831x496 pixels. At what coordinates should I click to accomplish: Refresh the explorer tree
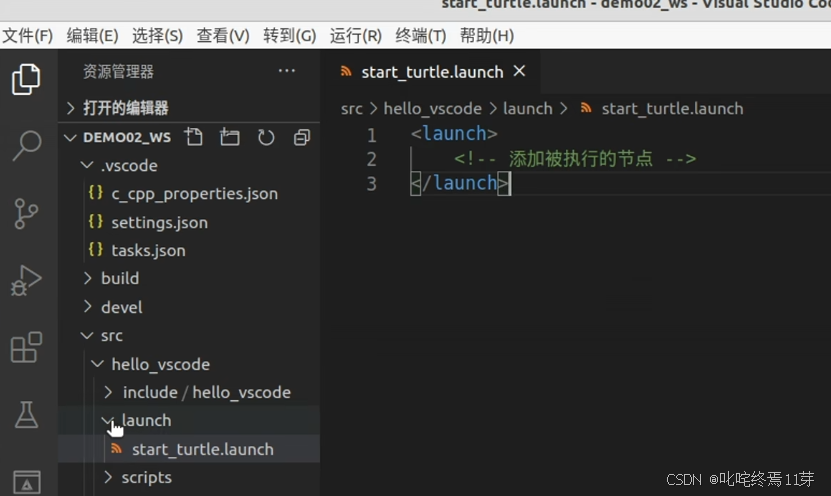tap(266, 138)
